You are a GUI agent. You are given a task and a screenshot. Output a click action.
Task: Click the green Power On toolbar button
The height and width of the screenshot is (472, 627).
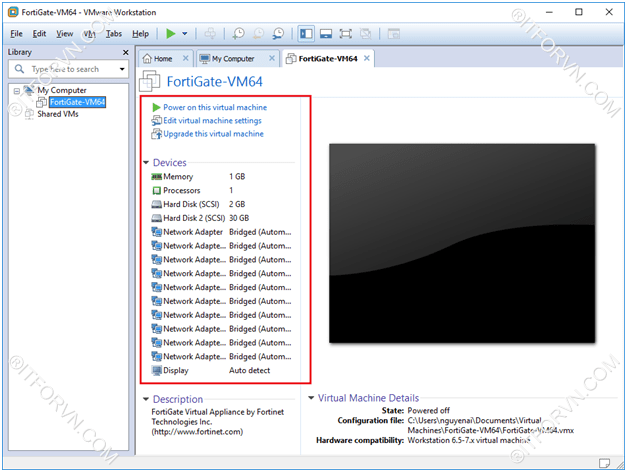(x=171, y=34)
